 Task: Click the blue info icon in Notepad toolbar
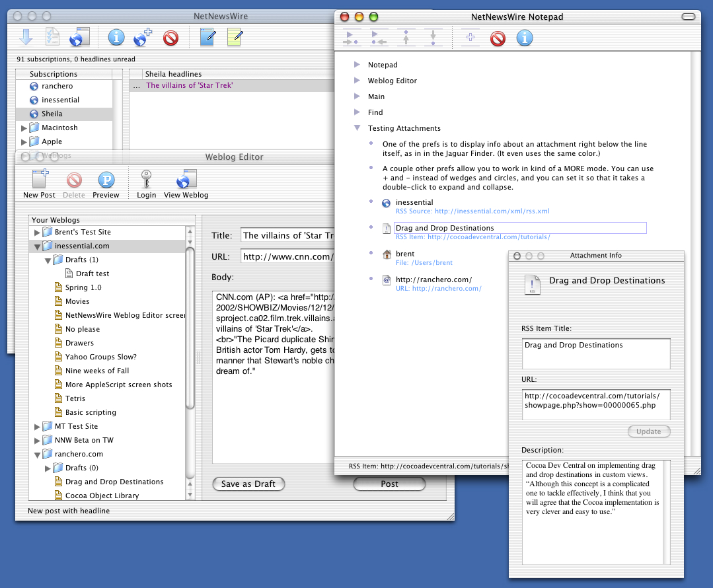click(x=525, y=38)
